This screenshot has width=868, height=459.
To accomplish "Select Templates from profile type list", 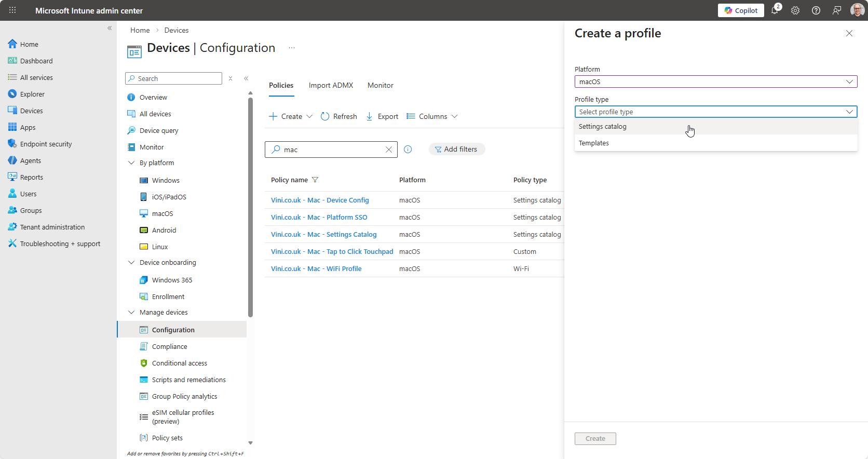I will pyautogui.click(x=594, y=143).
